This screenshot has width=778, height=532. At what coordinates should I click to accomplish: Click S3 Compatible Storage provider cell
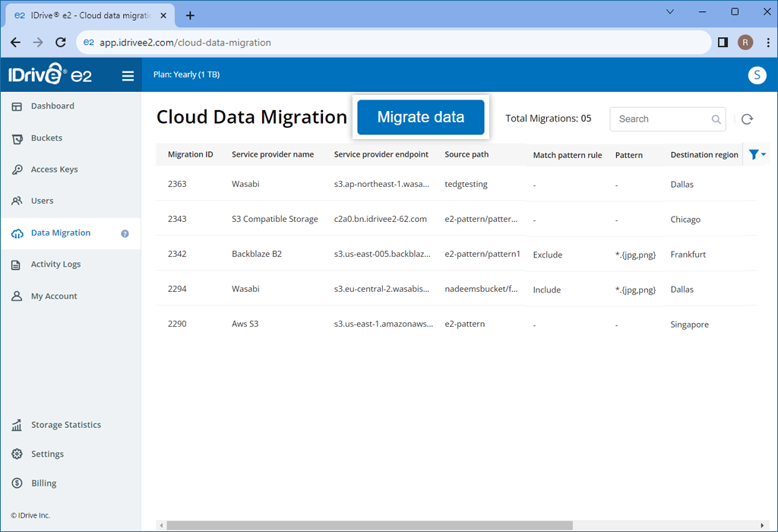[x=275, y=219]
